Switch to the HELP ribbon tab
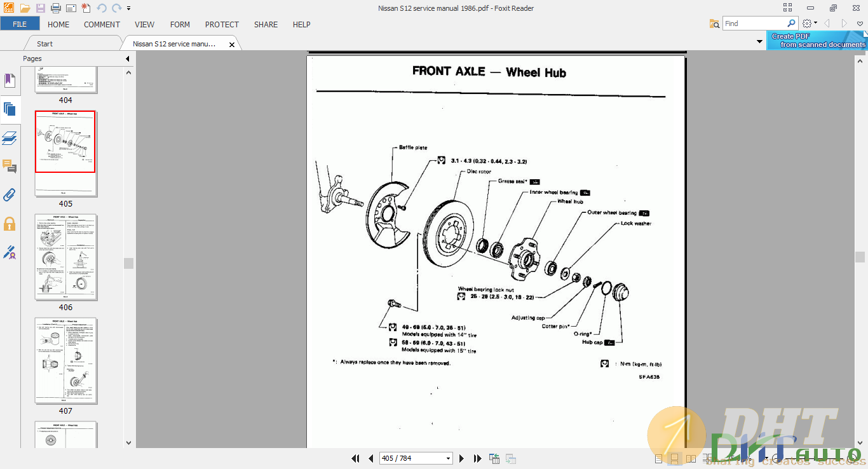 [301, 24]
